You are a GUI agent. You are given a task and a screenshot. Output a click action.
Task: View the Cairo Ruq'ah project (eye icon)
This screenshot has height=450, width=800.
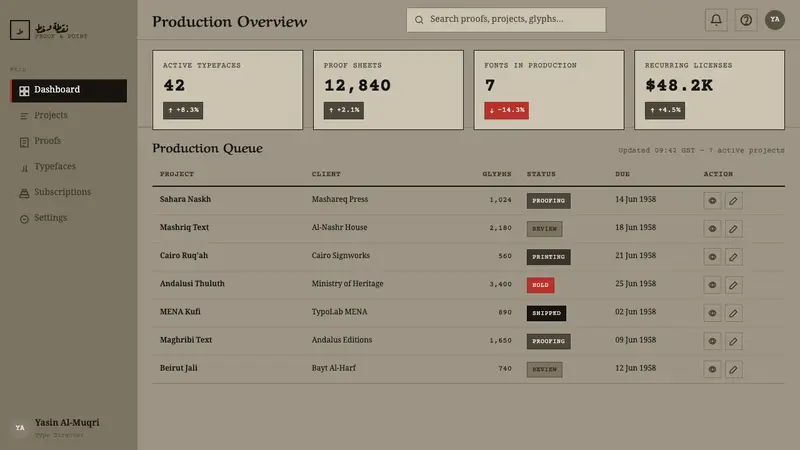[712, 257]
